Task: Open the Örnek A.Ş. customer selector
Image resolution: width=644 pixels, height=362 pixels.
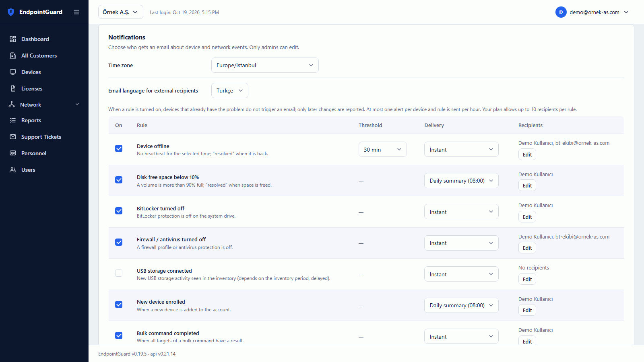Action: point(121,12)
